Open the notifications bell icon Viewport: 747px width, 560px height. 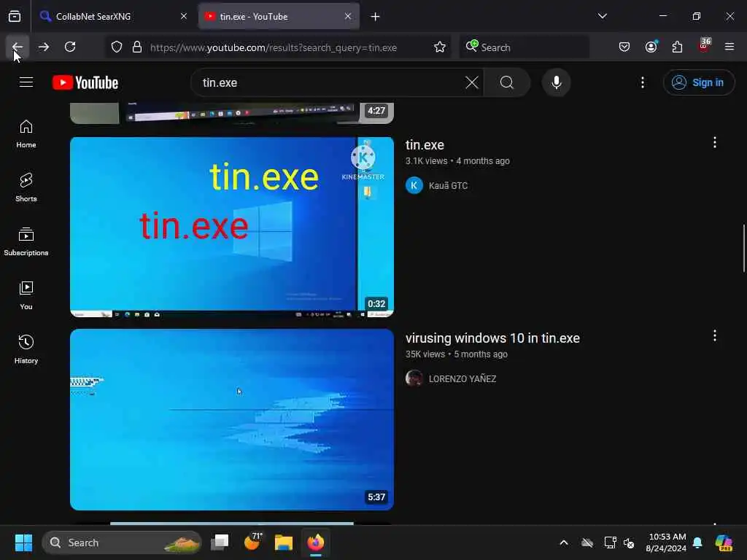coord(697,542)
